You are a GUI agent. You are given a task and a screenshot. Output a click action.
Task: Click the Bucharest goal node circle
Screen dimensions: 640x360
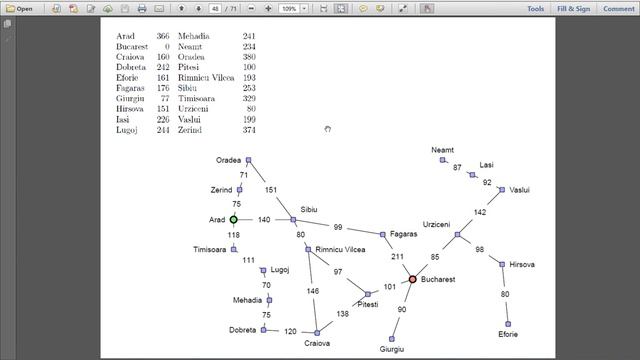click(413, 279)
